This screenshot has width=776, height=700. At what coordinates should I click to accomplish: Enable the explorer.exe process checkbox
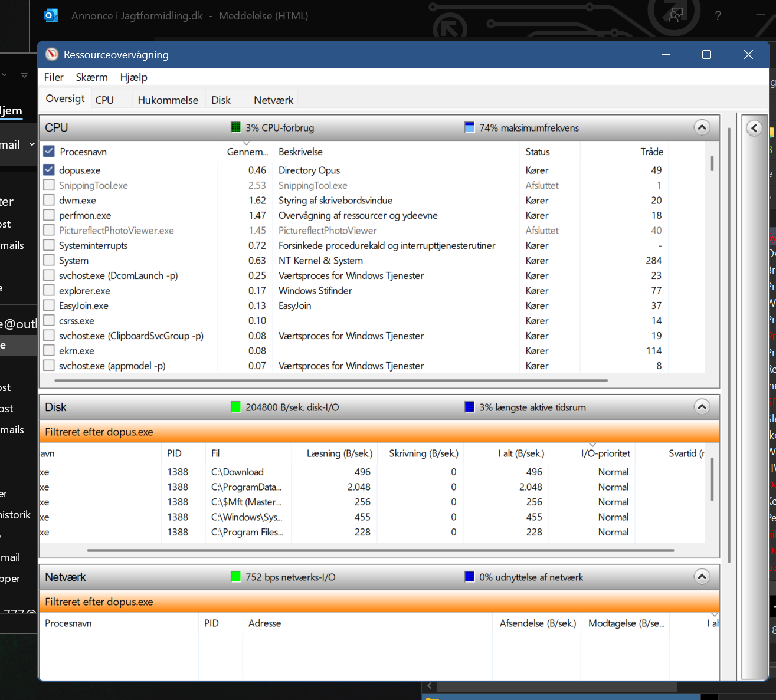(49, 290)
